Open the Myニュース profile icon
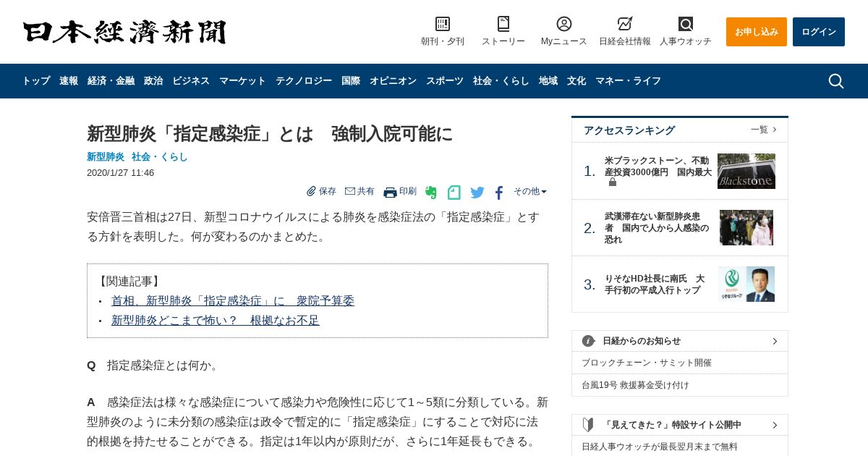 click(564, 24)
